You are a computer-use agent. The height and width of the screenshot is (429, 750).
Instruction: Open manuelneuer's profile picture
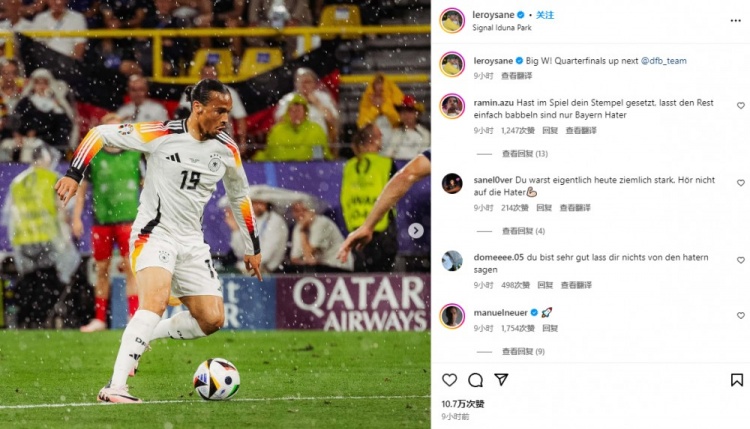point(452,316)
